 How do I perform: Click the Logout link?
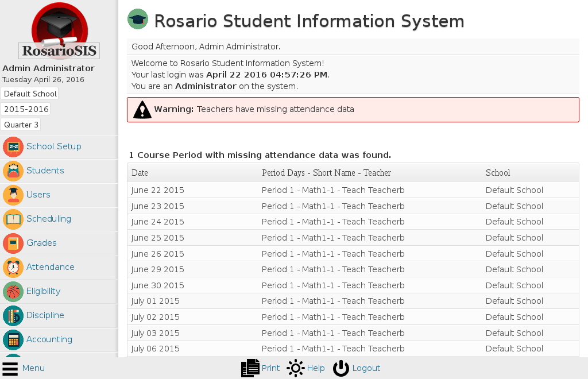click(x=366, y=368)
